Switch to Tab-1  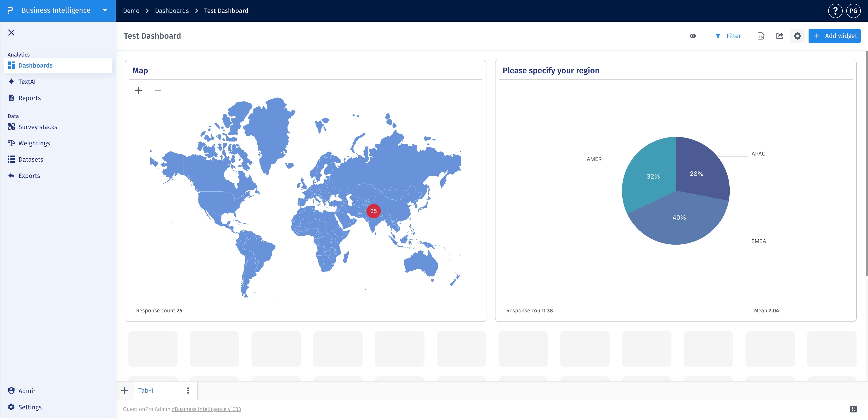tap(146, 391)
